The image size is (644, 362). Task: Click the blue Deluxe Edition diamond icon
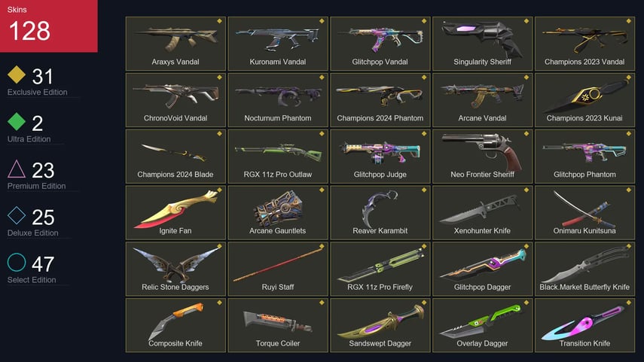(17, 215)
